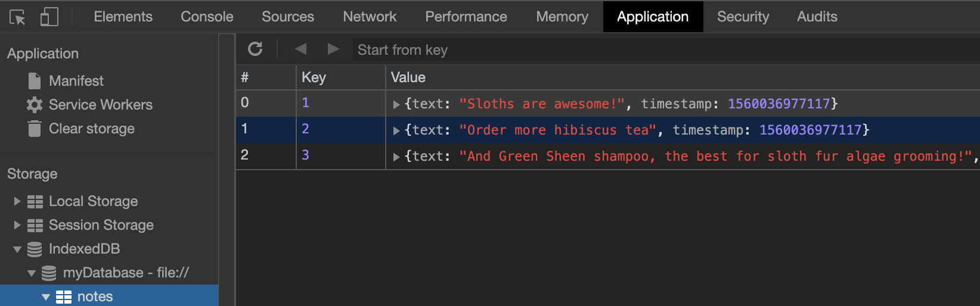980x306 pixels.
Task: Expand the "Sloths are awesome!" value object
Action: click(x=396, y=105)
